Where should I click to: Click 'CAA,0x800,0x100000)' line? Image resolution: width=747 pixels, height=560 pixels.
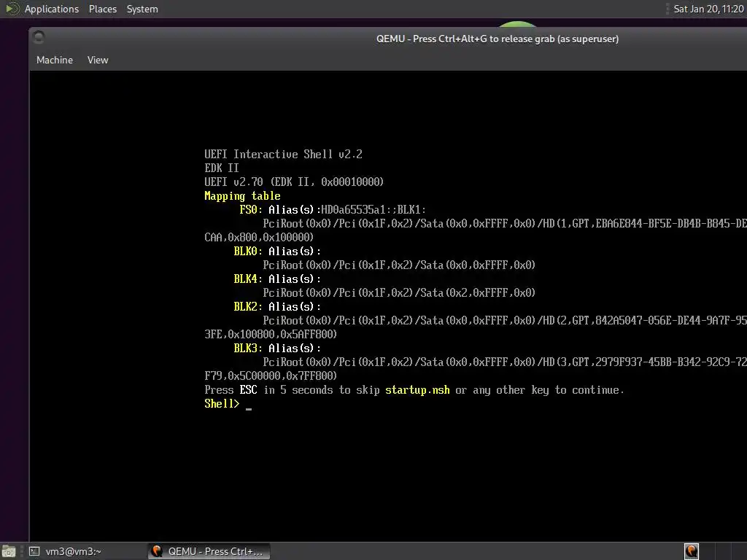point(259,237)
